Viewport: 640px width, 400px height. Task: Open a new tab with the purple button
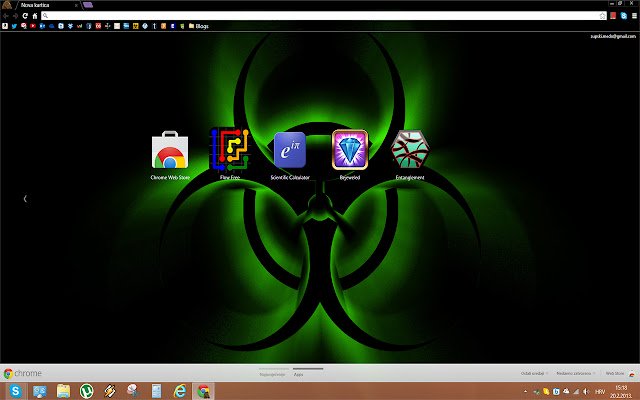[x=88, y=5]
